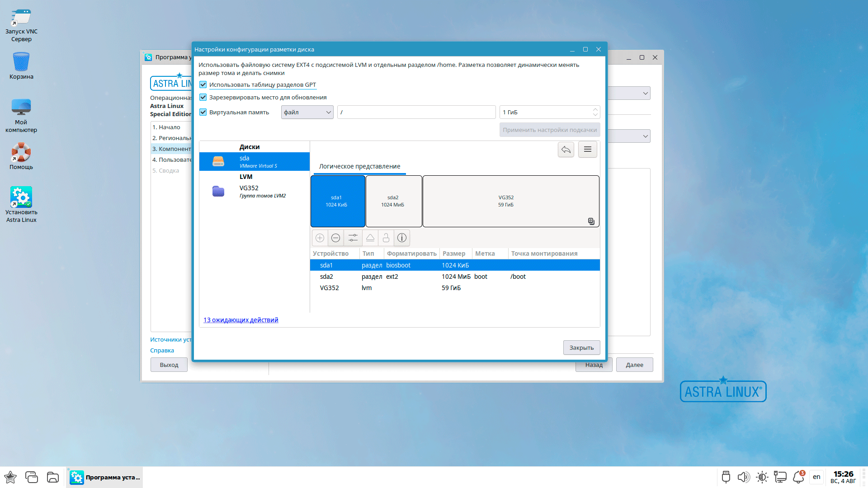Click the notifications bell tray icon
868x488 pixels.
798,477
